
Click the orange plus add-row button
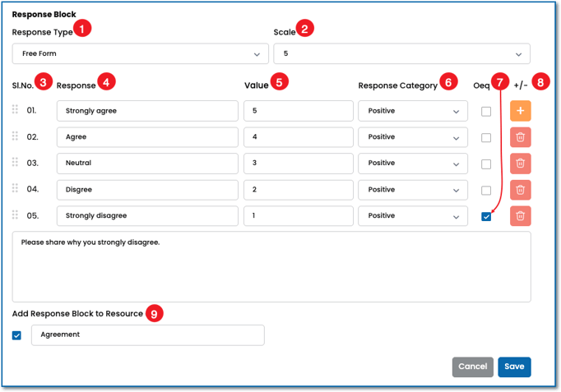[520, 111]
